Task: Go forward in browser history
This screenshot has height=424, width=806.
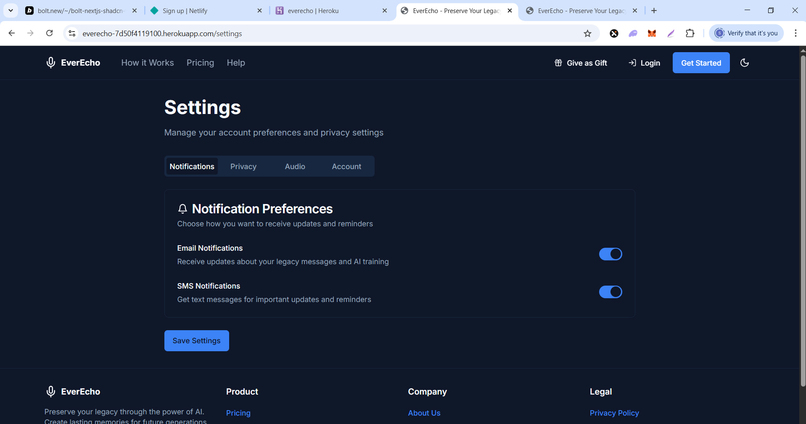Action: 30,33
